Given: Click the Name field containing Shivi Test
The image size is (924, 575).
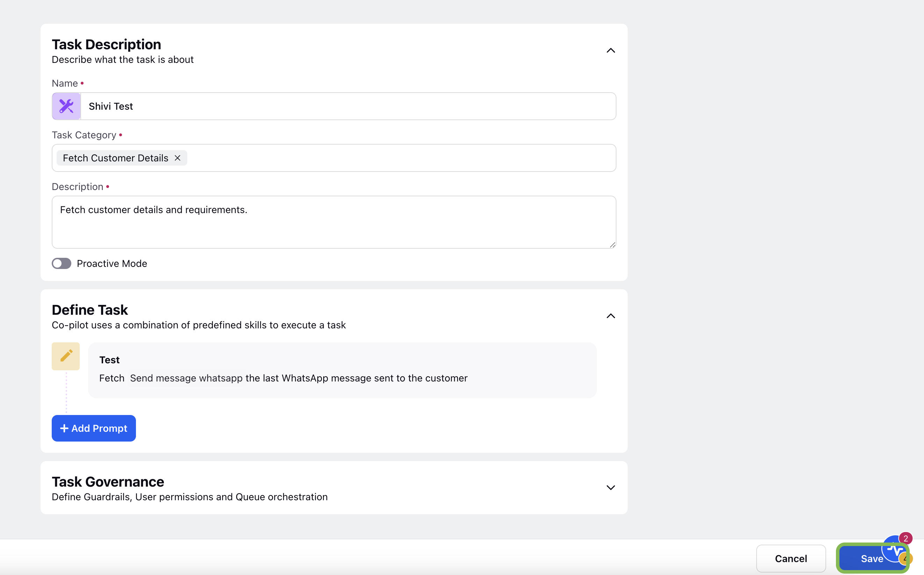Looking at the screenshot, I should tap(348, 107).
